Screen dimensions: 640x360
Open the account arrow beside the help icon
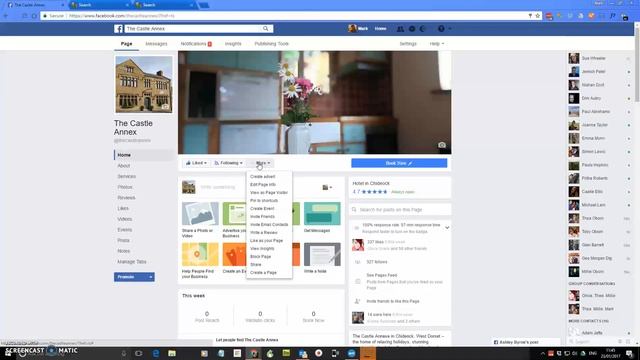[x=450, y=29]
